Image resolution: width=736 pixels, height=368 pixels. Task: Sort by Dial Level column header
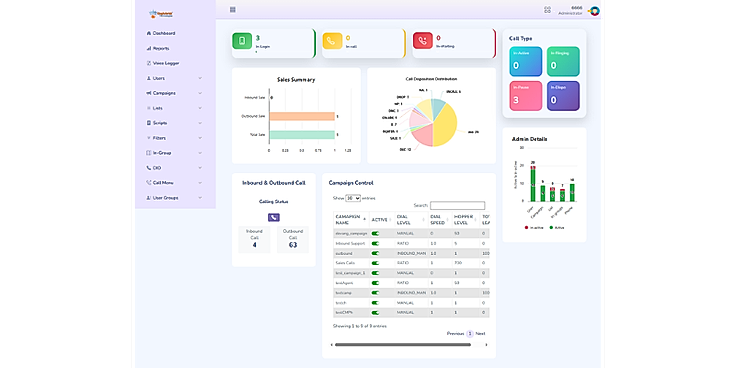tap(411, 220)
